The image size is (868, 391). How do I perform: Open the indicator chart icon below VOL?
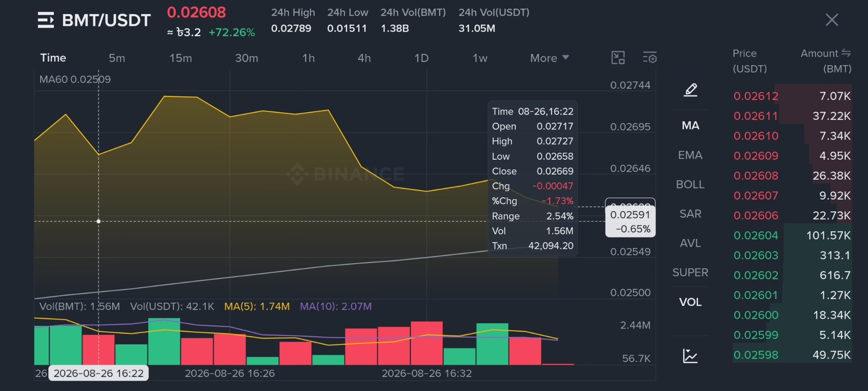coord(690,356)
